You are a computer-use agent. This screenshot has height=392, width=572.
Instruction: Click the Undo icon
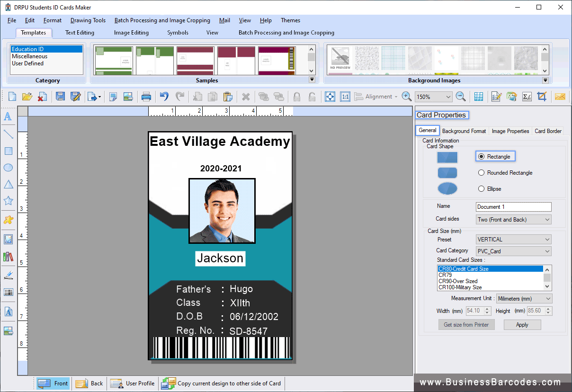164,96
